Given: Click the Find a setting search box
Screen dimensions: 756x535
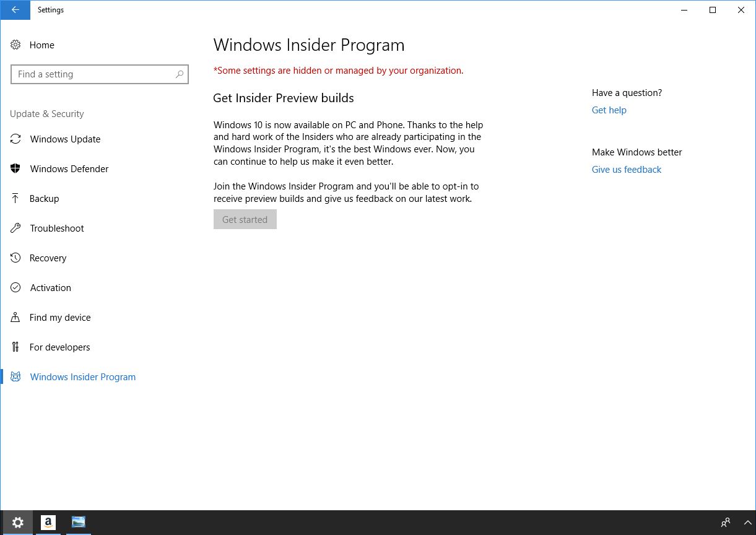Looking at the screenshot, I should [x=100, y=74].
